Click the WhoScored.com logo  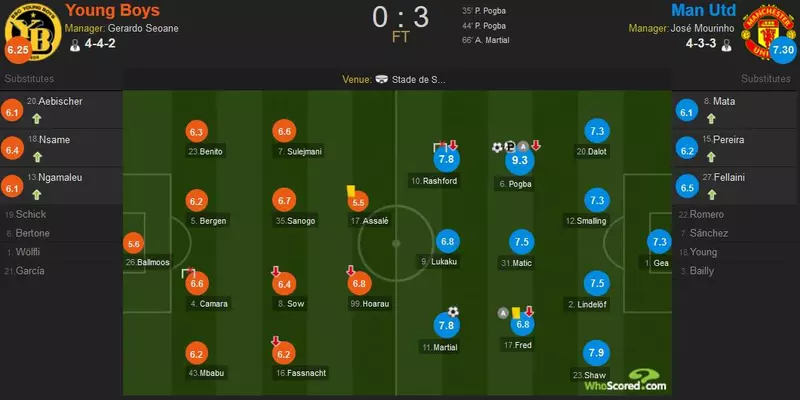[625, 380]
